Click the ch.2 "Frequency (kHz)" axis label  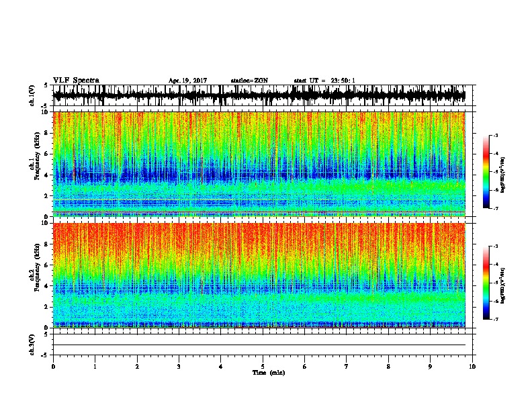(37, 267)
